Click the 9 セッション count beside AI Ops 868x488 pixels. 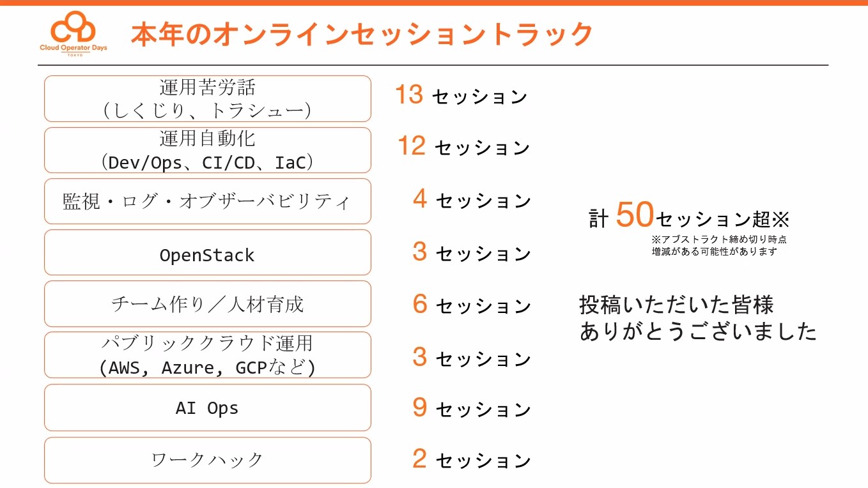(x=472, y=408)
